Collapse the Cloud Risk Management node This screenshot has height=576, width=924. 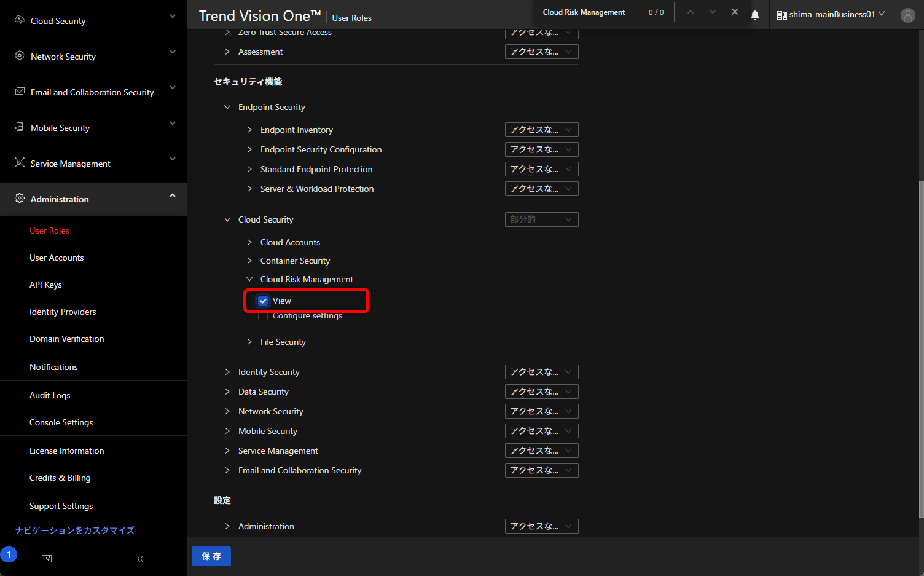pos(249,279)
